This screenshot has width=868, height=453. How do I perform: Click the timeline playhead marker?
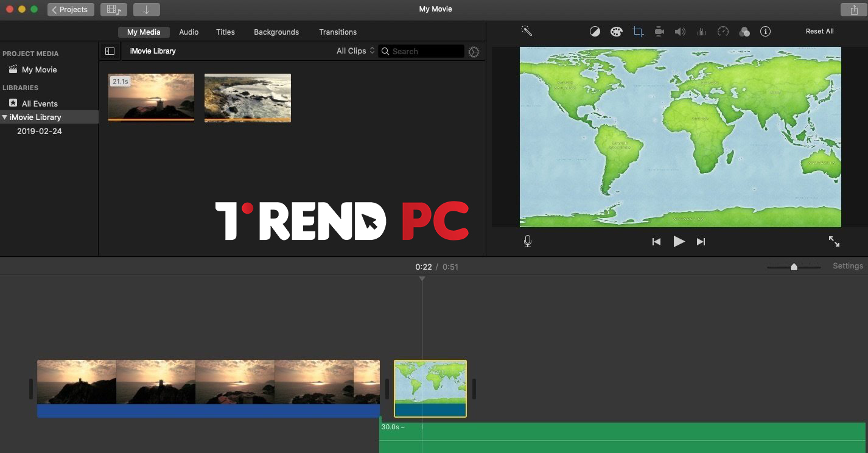tap(422, 279)
